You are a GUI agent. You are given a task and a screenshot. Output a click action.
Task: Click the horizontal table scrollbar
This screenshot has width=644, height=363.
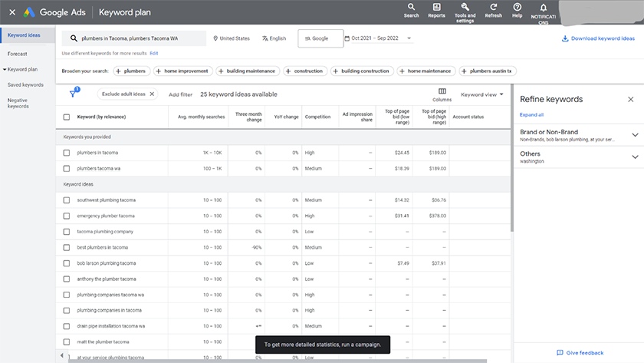(278, 361)
